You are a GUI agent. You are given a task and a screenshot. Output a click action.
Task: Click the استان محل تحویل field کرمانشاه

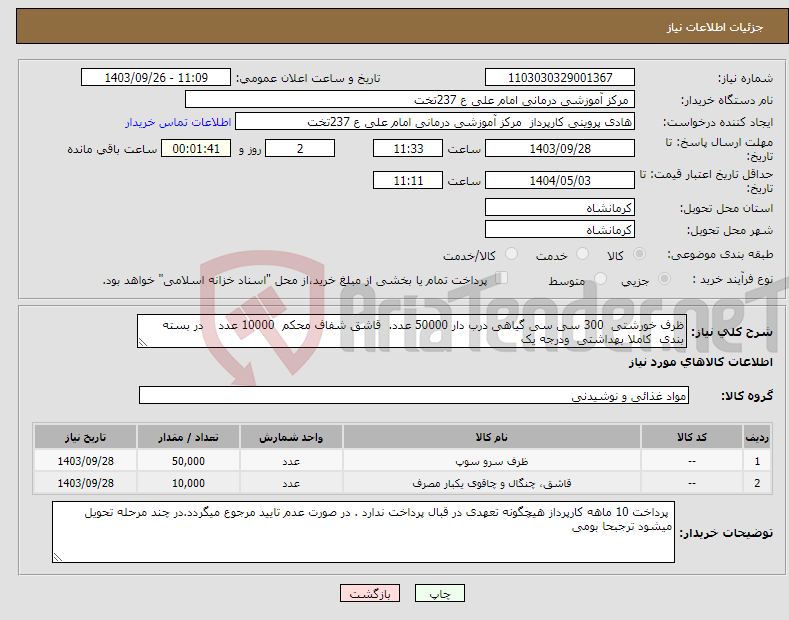coord(560,207)
